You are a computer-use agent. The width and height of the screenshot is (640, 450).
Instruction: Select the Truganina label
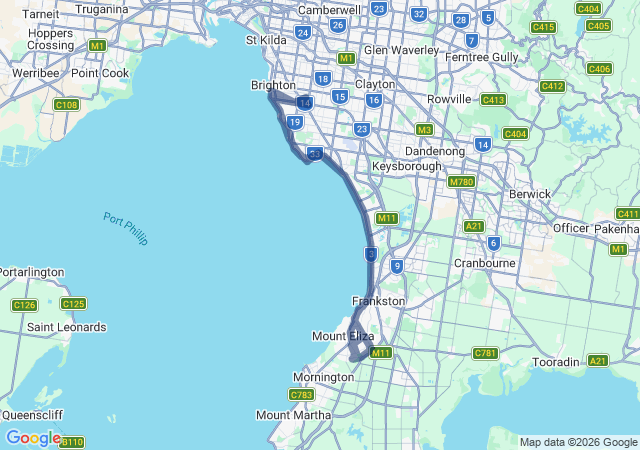(x=102, y=10)
